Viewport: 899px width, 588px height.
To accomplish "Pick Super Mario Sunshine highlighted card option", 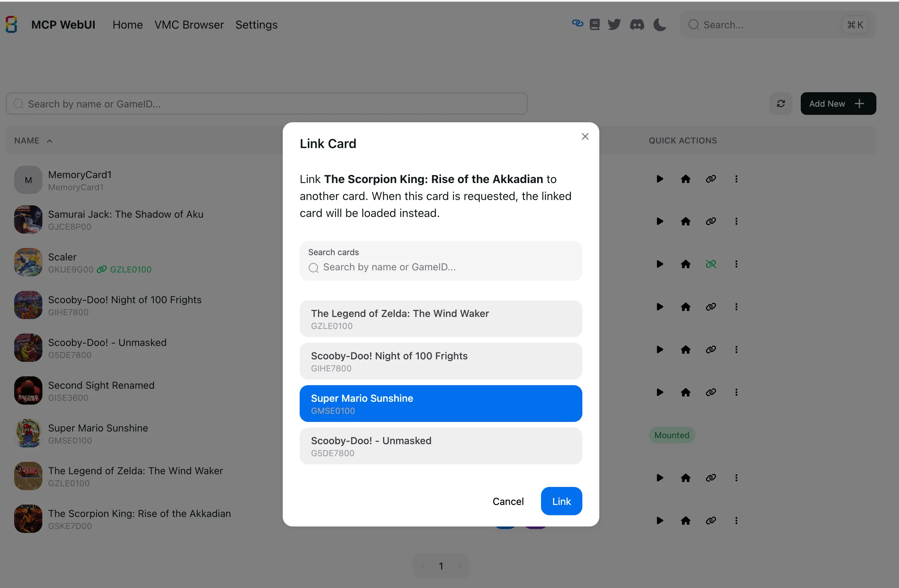I will pyautogui.click(x=440, y=403).
